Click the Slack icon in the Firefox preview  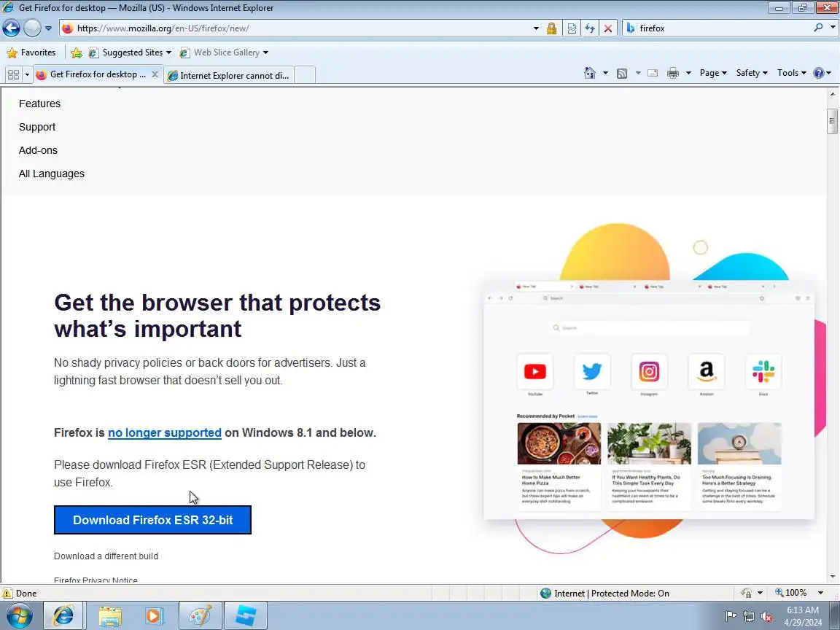(x=763, y=371)
